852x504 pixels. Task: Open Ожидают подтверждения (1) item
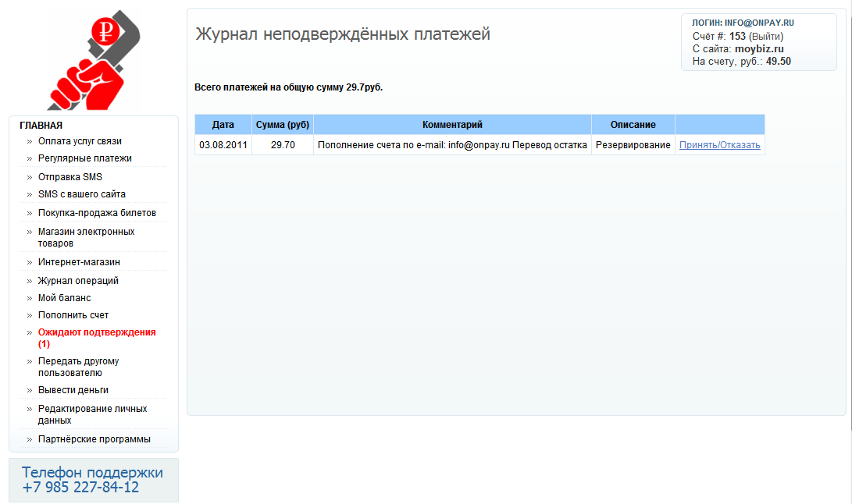click(x=96, y=338)
